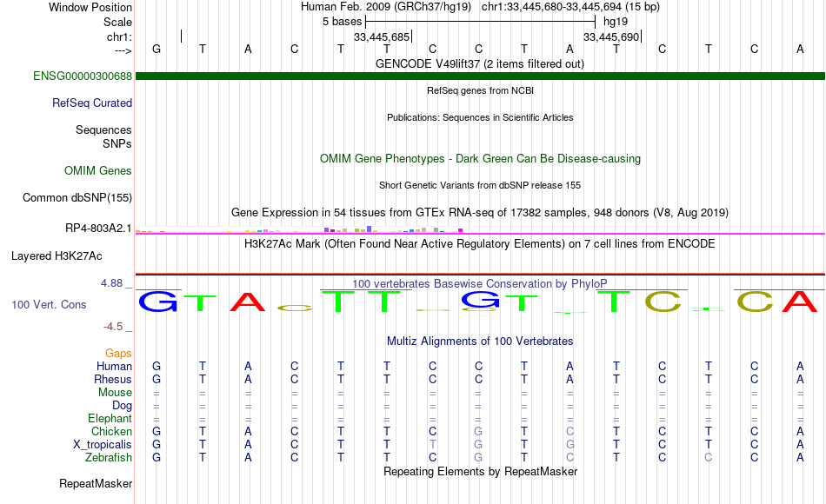Image resolution: width=826 pixels, height=504 pixels.
Task: Click the 33,445,685 ruler position marker
Action: coord(382,36)
